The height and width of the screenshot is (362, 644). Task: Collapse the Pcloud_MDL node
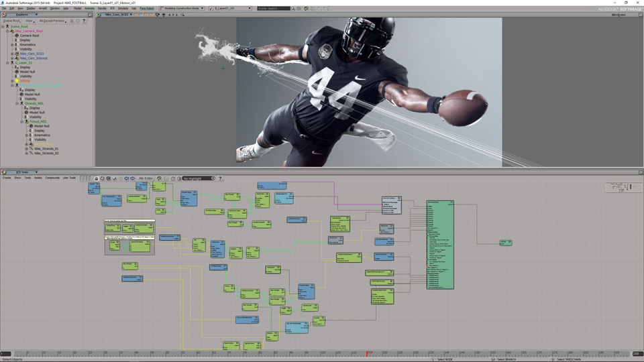pyautogui.click(x=21, y=122)
